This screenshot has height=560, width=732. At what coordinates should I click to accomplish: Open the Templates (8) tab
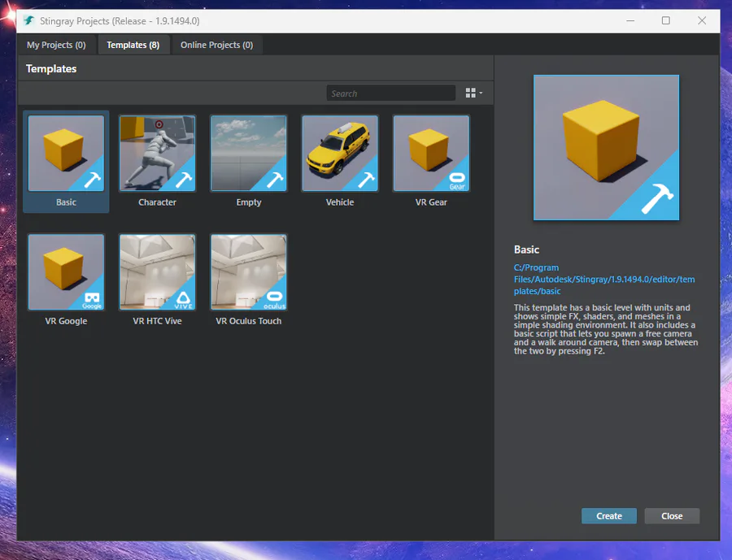tap(133, 45)
